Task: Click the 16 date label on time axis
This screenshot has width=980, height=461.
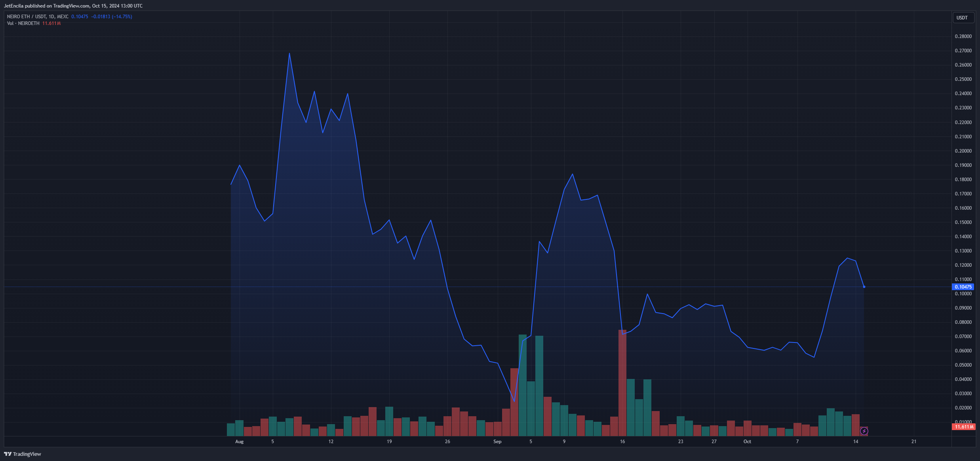Action: 622,442
